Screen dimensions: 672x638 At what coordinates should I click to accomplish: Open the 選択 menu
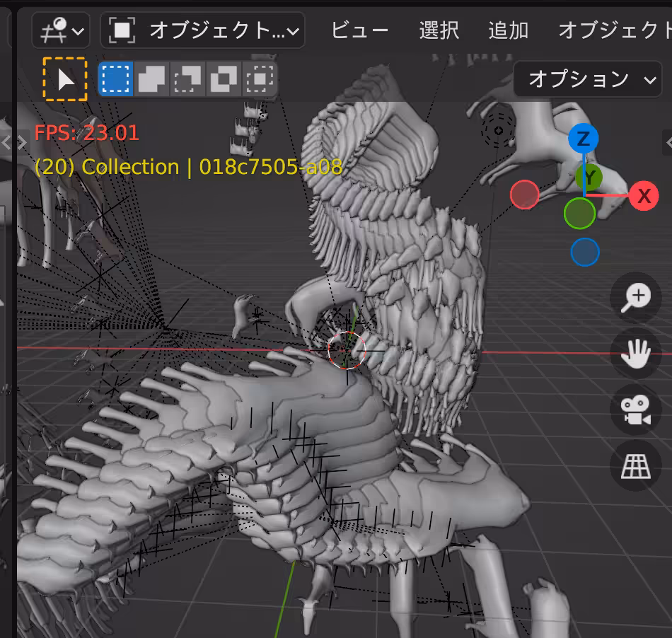pyautogui.click(x=439, y=30)
